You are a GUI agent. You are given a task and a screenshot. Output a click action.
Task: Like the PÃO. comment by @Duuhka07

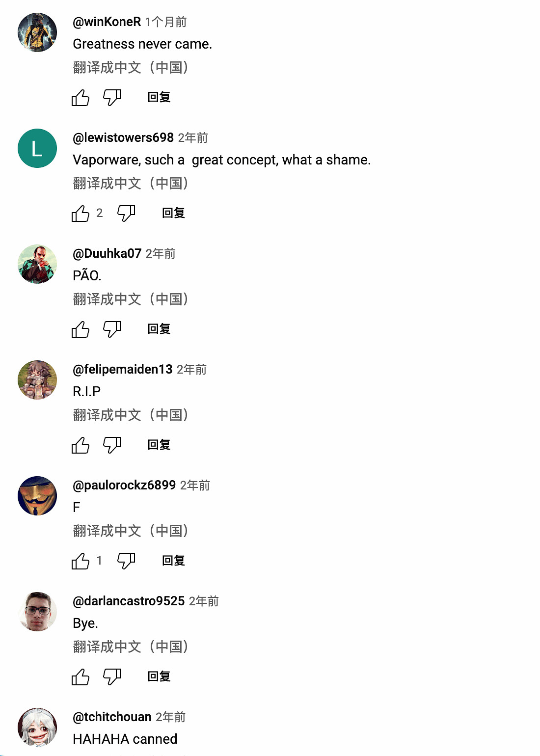(x=81, y=329)
